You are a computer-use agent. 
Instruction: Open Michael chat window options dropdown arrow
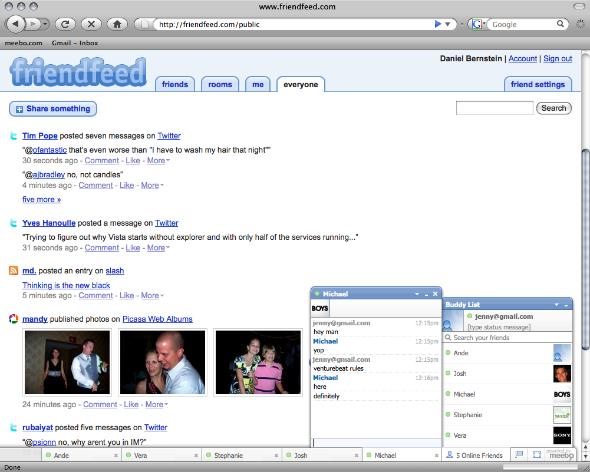tap(417, 294)
